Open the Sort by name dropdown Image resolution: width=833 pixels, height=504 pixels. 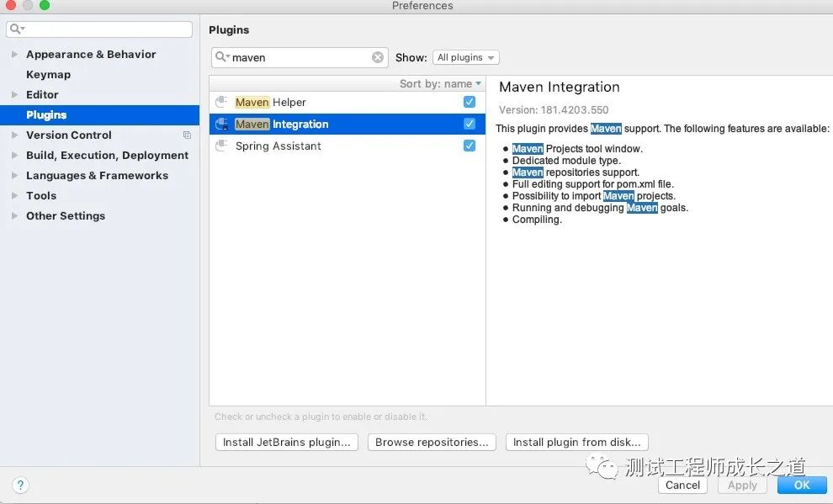pyautogui.click(x=440, y=84)
